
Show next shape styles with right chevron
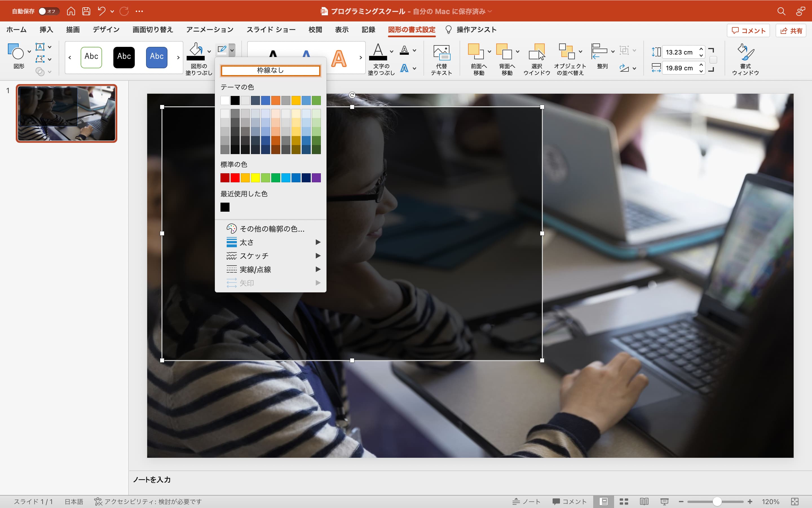[178, 58]
